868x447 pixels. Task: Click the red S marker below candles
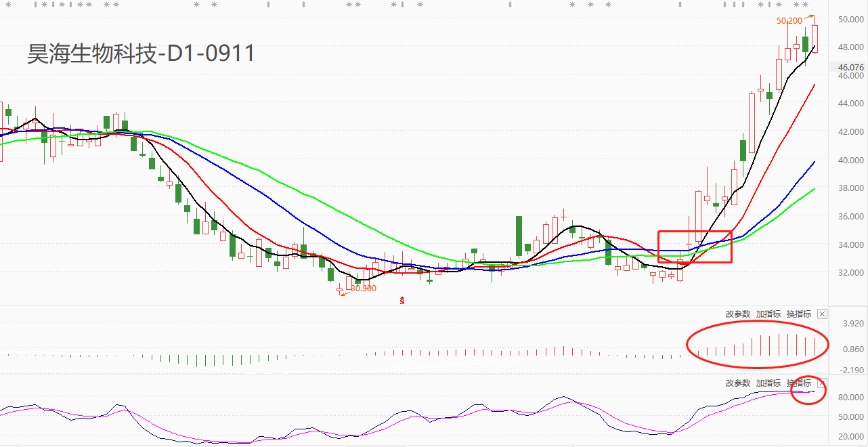coord(402,300)
